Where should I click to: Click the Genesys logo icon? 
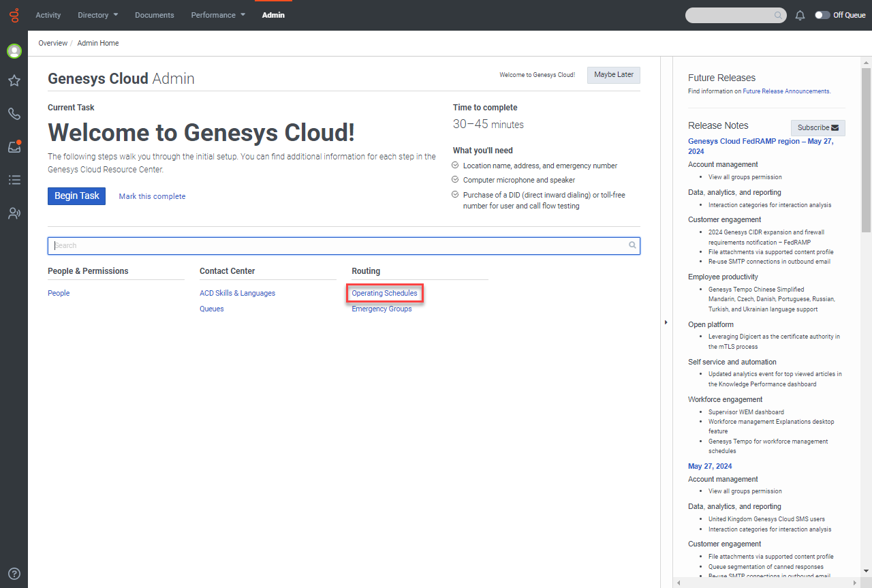pos(14,14)
